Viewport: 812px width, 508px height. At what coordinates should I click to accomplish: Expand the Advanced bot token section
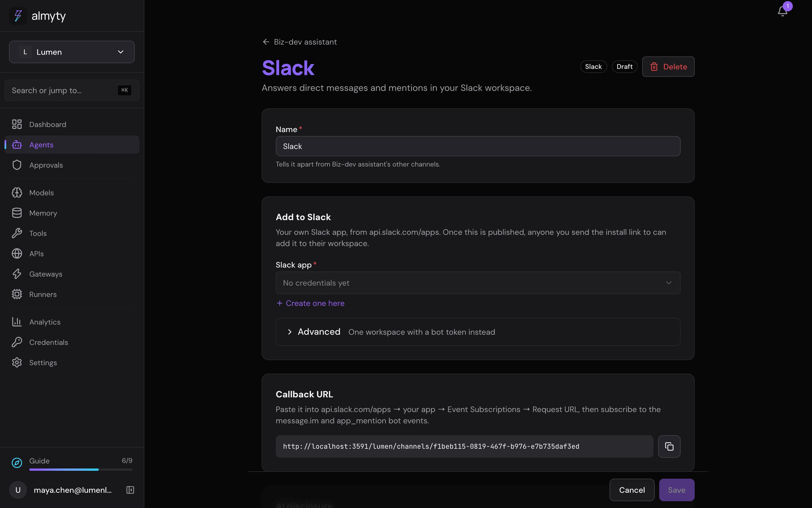pos(478,332)
